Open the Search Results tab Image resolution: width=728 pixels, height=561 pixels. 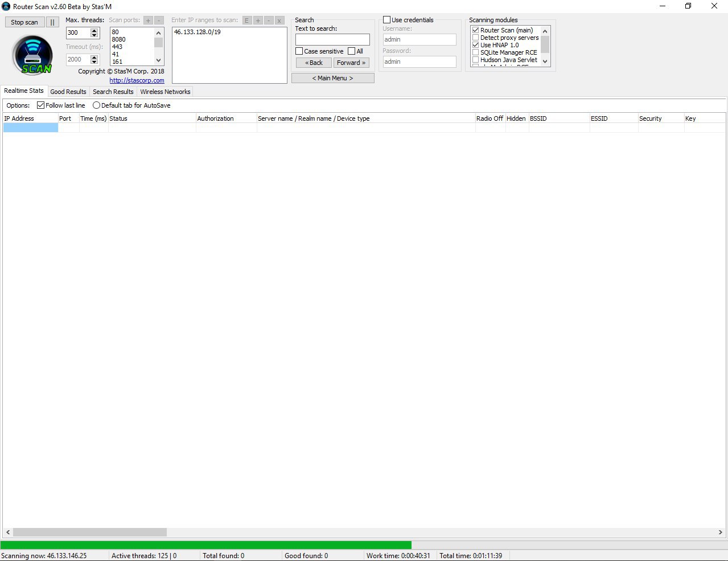tap(113, 92)
